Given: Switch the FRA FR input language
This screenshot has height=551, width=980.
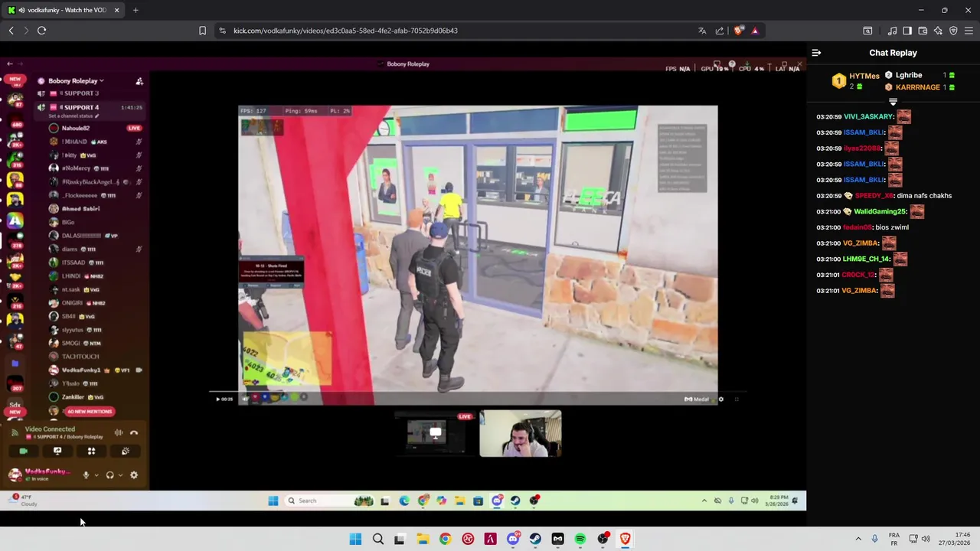Looking at the screenshot, I should click(x=894, y=539).
